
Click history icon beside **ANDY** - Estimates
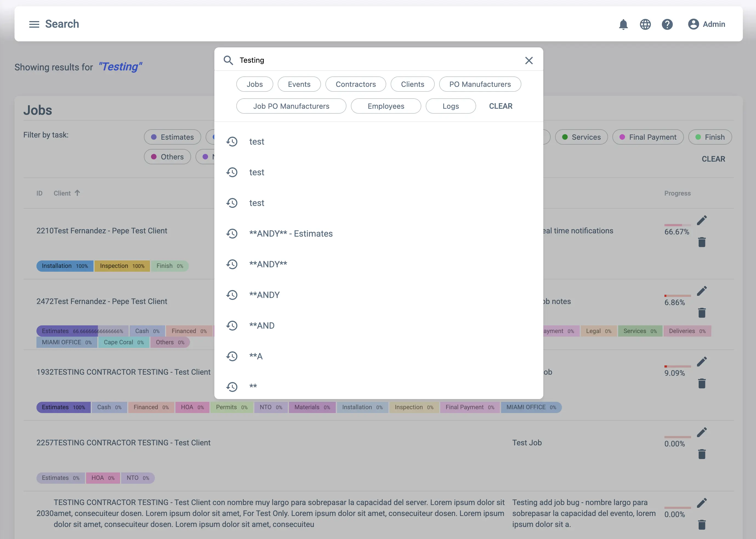[x=232, y=234]
